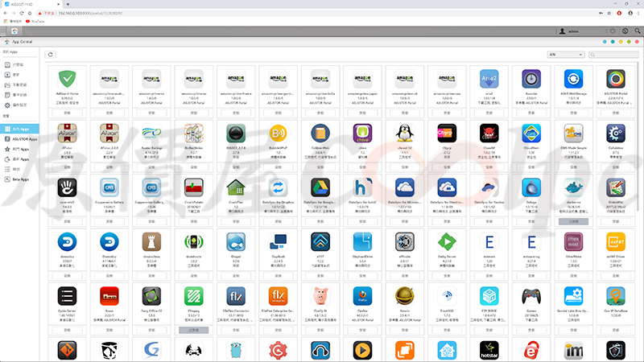Open the gear settings sidebar item
Image resolution: width=644 pixels, height=362 pixels.
[19, 105]
